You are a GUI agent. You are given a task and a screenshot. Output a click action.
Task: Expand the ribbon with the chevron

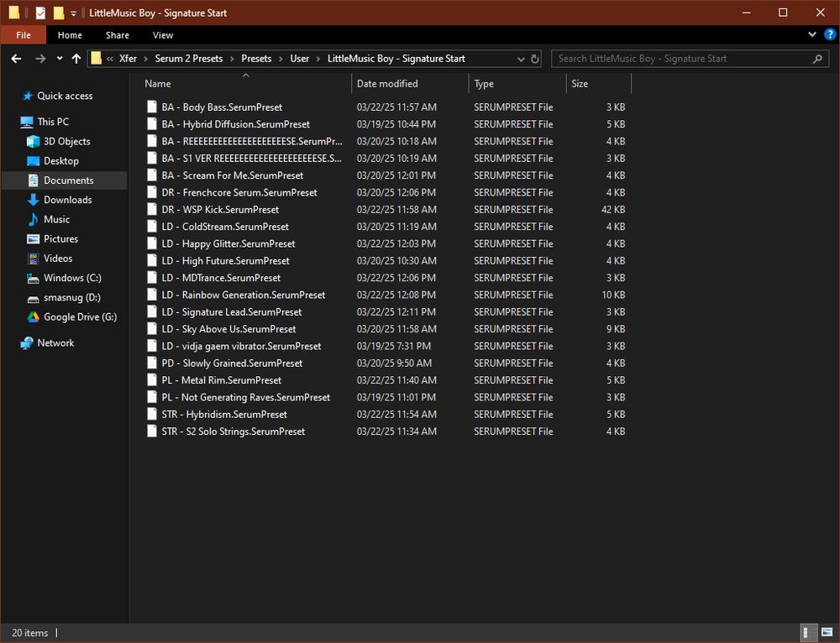click(x=812, y=34)
